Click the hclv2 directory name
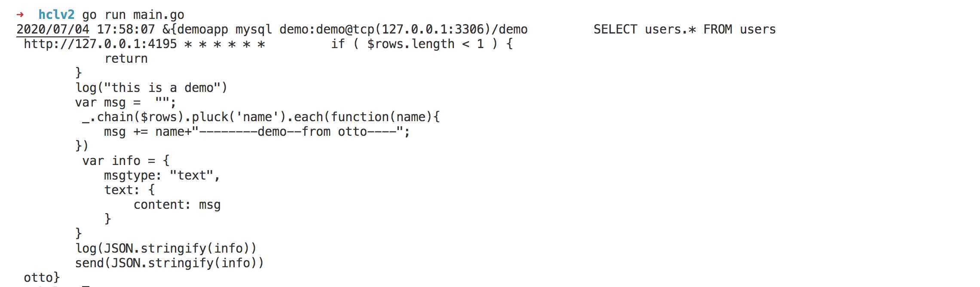980x287 pixels. [x=56, y=15]
